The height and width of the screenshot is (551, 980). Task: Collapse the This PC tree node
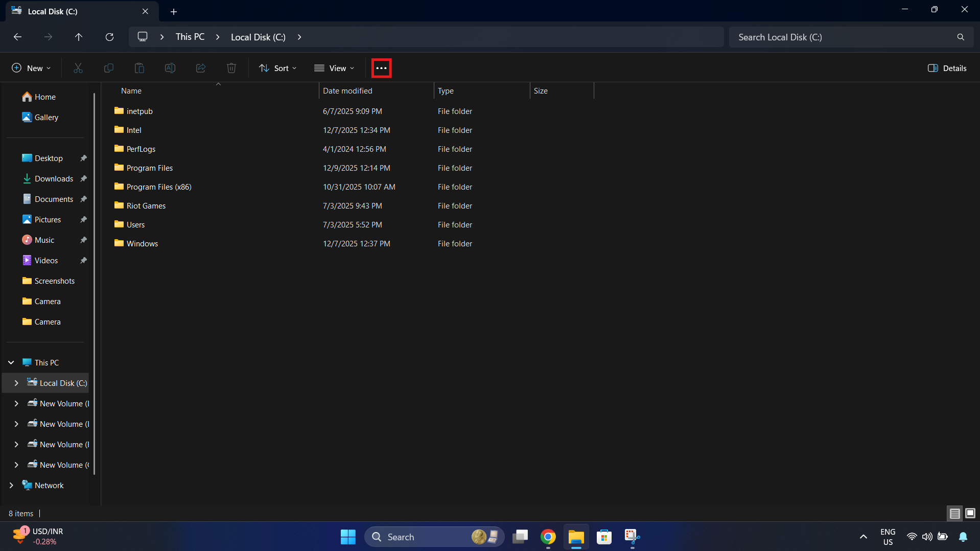(11, 362)
